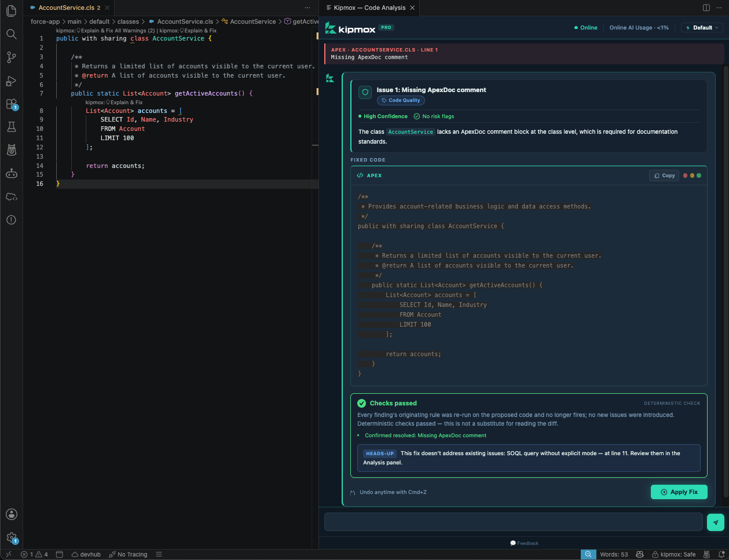Click the window icon beside devhub

tap(60, 554)
